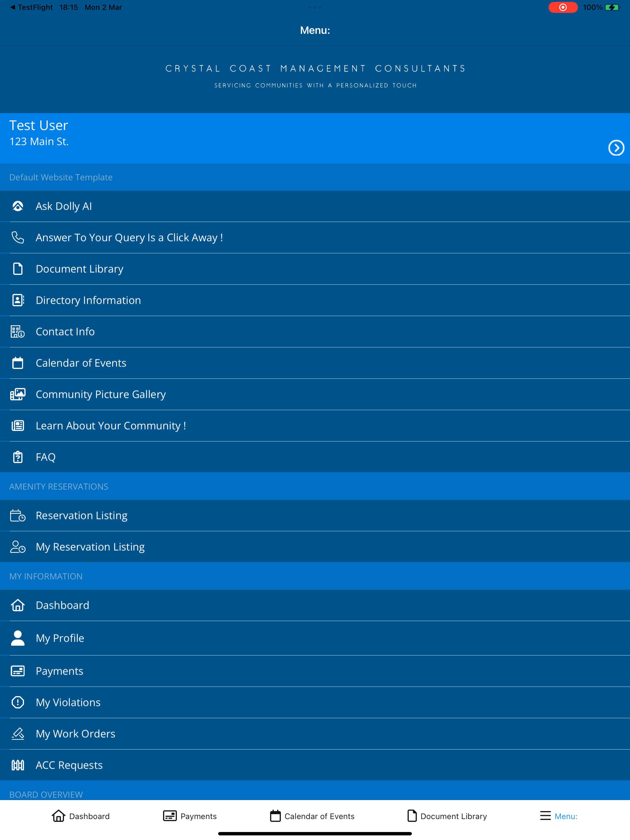Viewport: 630px width, 840px height.
Task: Tap the AMENITY RESERVATIONS section header
Action: click(315, 486)
